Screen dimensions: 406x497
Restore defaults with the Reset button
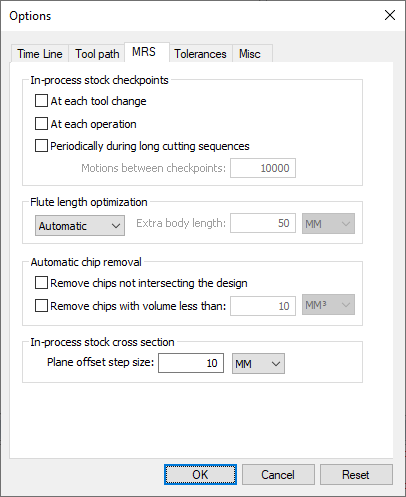[x=356, y=474]
